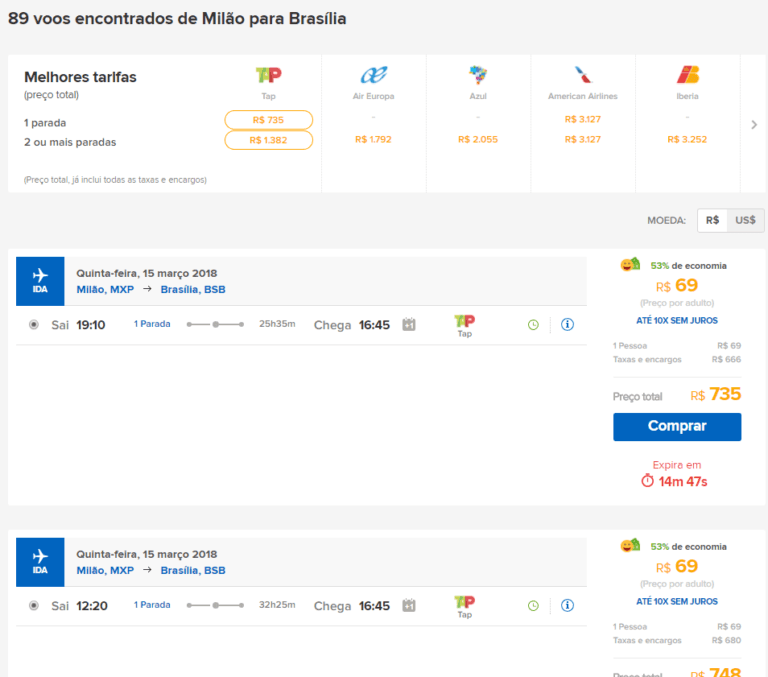Image resolution: width=768 pixels, height=677 pixels.
Task: Open info icon for the 12:20 flight
Action: [x=567, y=605]
